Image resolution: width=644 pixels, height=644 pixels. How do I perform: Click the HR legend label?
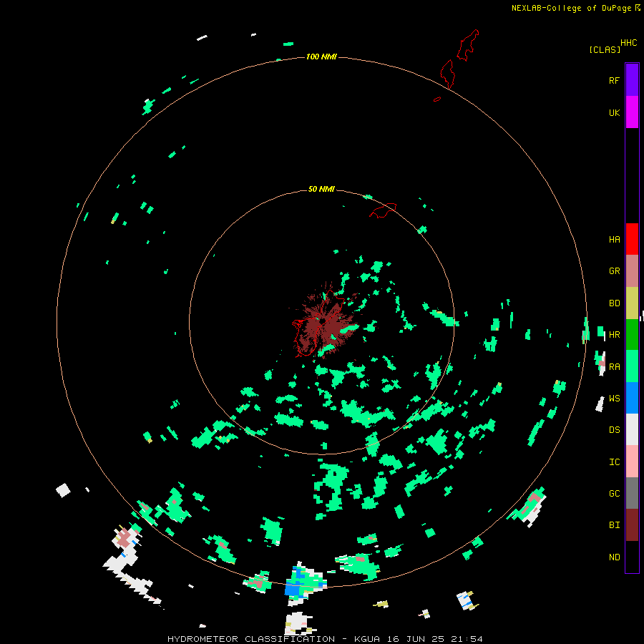pos(614,335)
